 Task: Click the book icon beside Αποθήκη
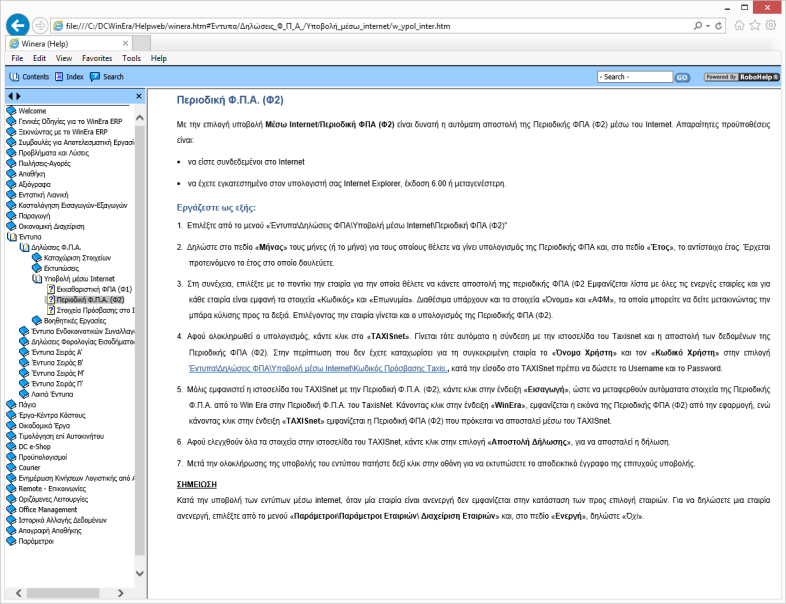[x=11, y=174]
